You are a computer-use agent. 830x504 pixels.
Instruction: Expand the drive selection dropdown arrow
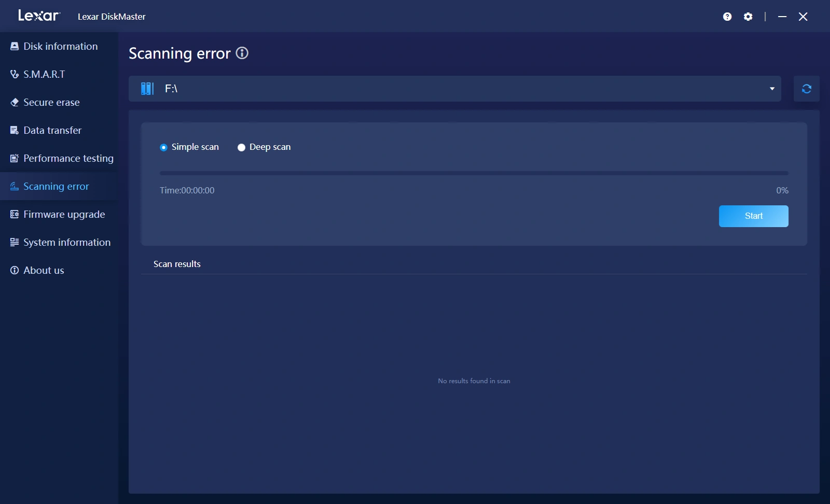(772, 89)
